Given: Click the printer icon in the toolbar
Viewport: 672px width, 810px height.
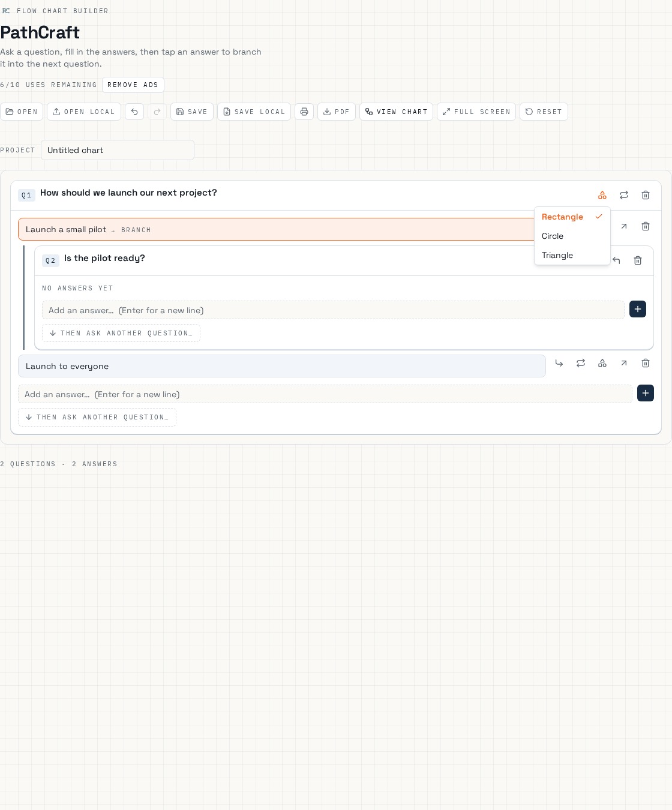Looking at the screenshot, I should coord(304,112).
